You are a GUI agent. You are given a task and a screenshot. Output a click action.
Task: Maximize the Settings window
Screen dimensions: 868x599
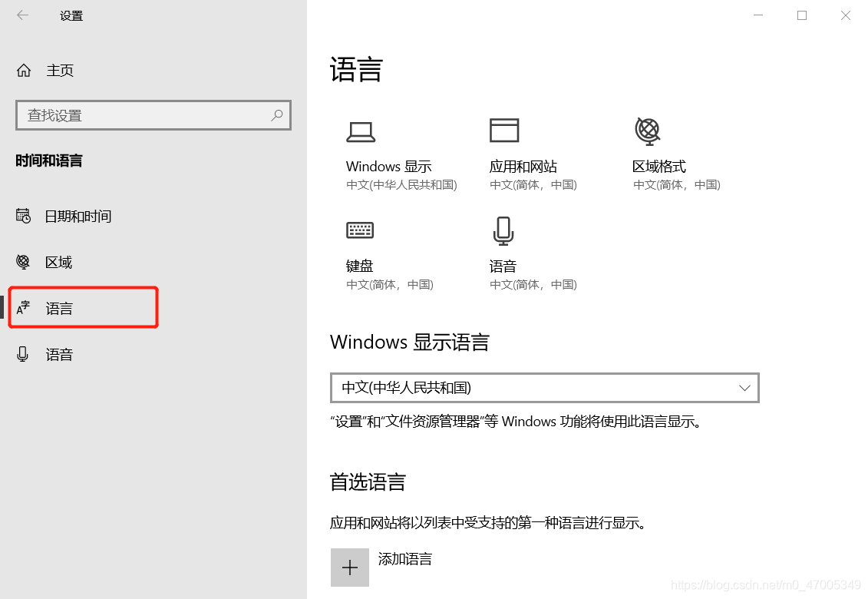(x=801, y=15)
